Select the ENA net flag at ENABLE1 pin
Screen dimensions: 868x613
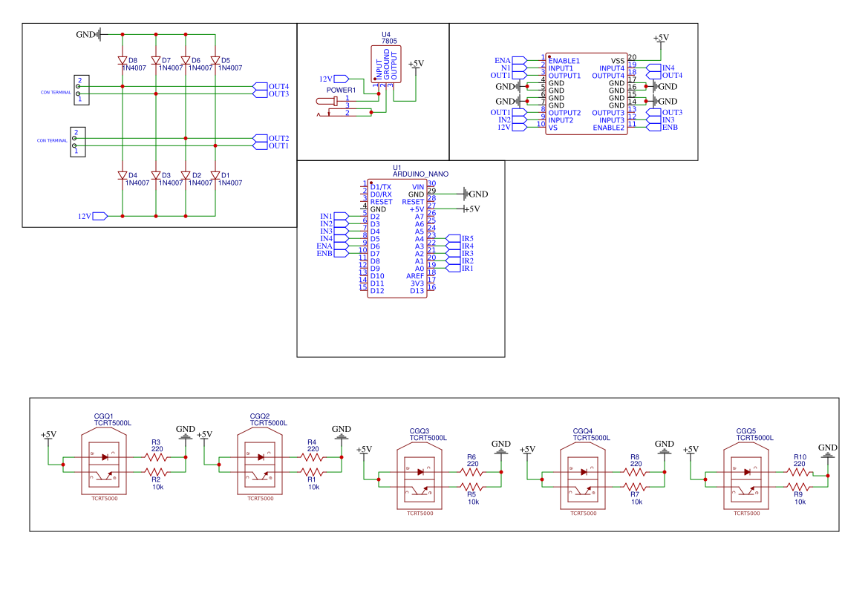point(510,60)
